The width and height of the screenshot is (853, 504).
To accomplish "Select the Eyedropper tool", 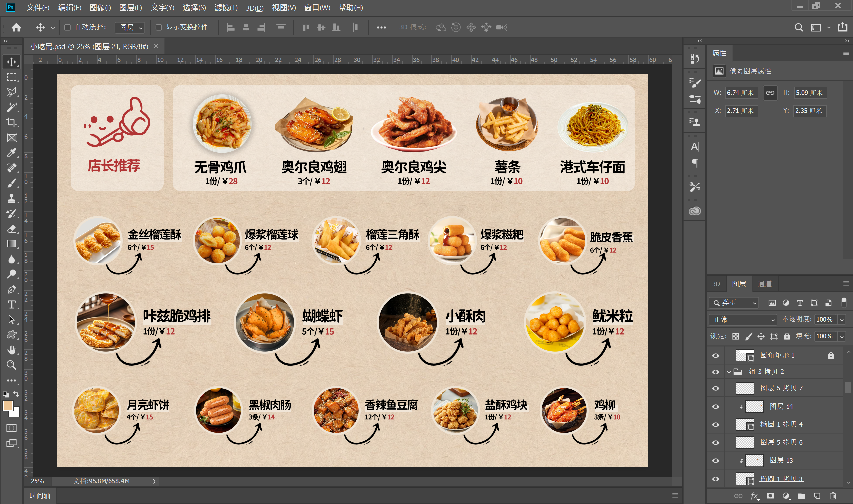I will click(x=12, y=153).
